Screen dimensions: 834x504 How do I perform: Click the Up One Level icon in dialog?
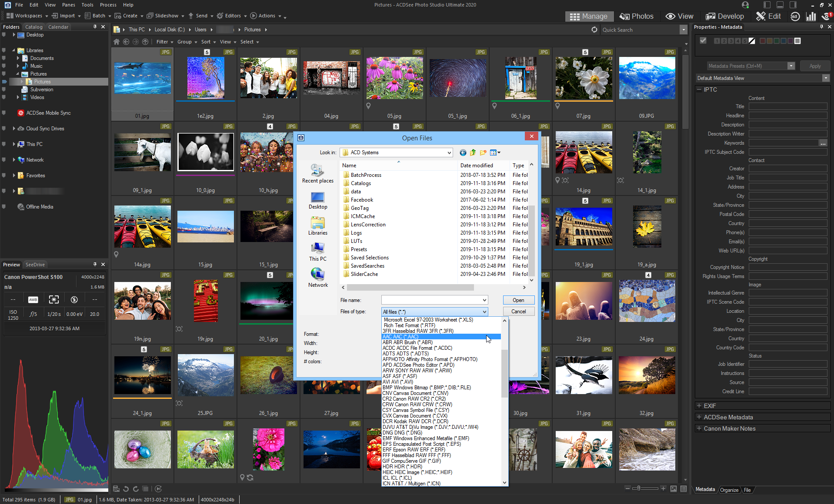coord(473,153)
